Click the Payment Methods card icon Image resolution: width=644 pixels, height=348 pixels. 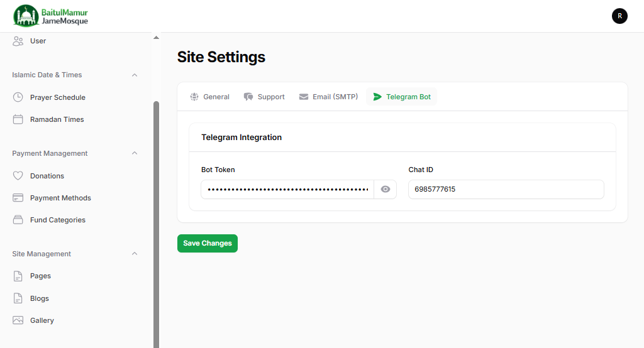tap(18, 198)
